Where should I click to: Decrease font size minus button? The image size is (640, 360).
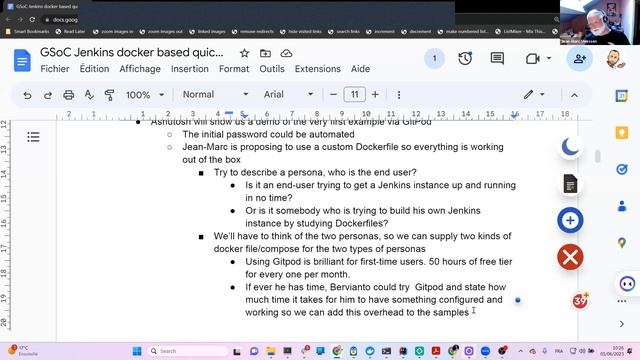pos(333,95)
